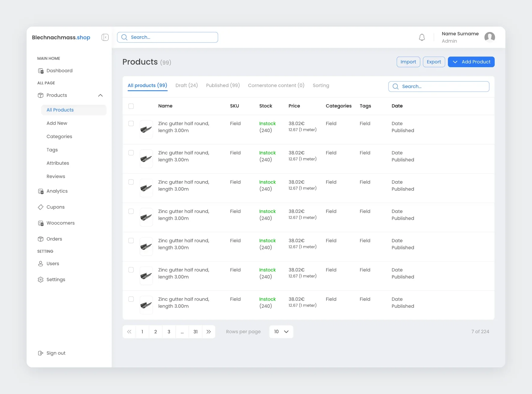Click the Users person icon

41,264
